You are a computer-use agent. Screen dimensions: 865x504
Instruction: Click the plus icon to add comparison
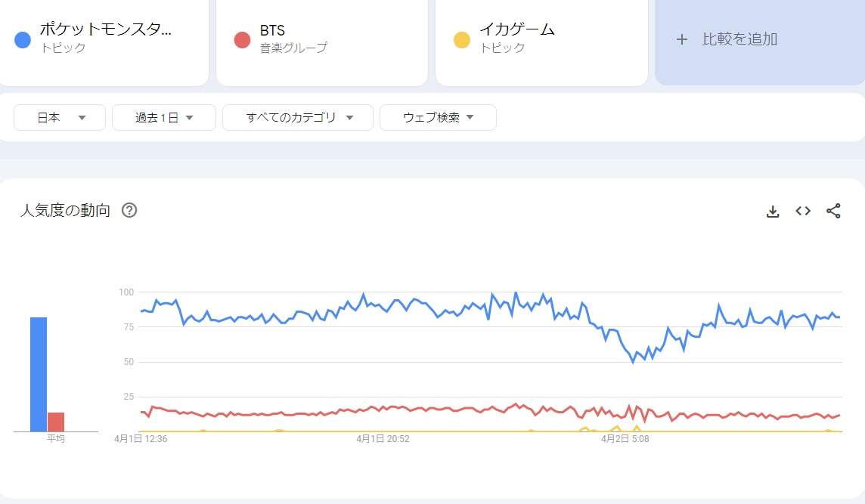tap(682, 39)
